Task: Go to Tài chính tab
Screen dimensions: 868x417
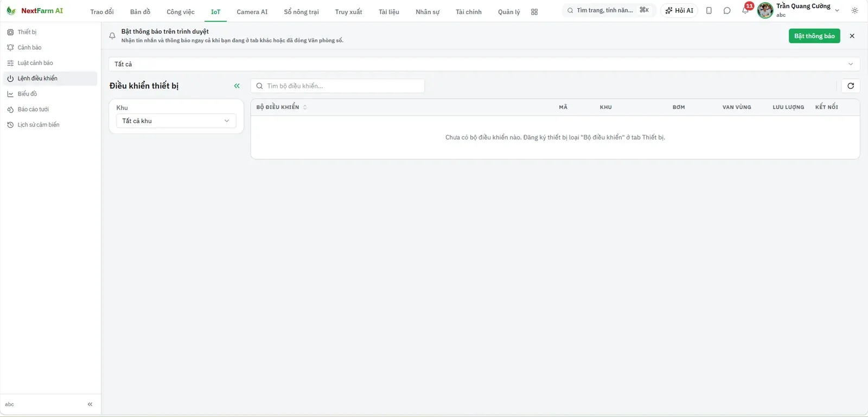Action: [x=469, y=12]
